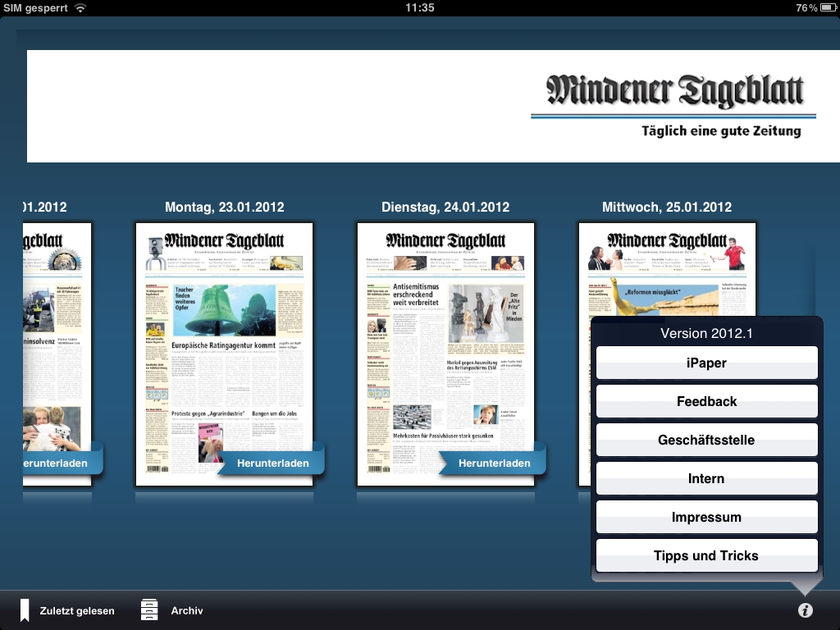Tap the SIM gesperrt status text
This screenshot has width=840, height=630.
(35, 8)
